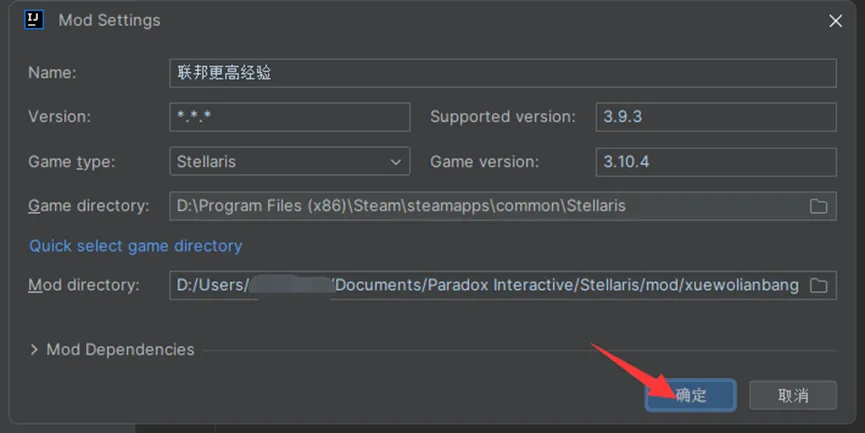The width and height of the screenshot is (865, 433).
Task: Click inside the Game directory path field
Action: click(x=485, y=206)
